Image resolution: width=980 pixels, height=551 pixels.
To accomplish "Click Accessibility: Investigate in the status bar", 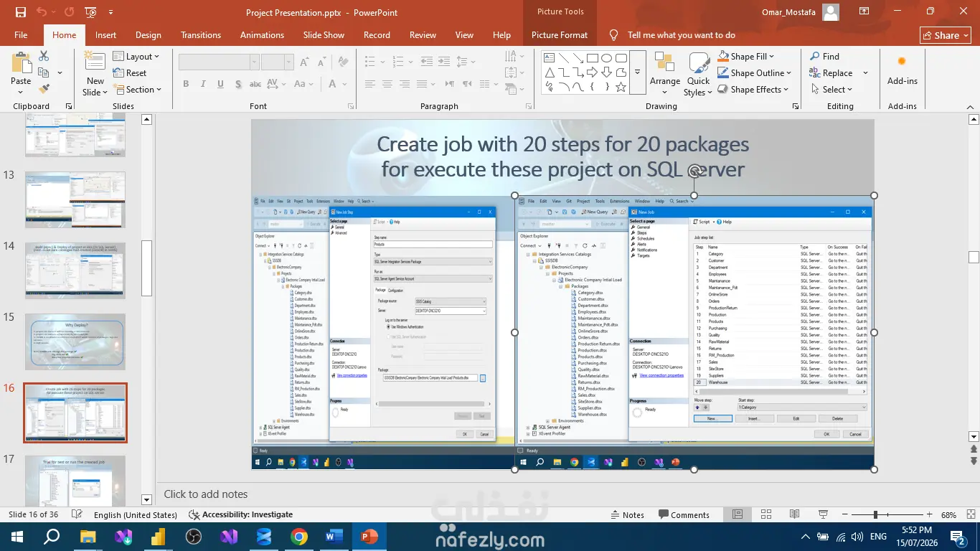I will (240, 514).
